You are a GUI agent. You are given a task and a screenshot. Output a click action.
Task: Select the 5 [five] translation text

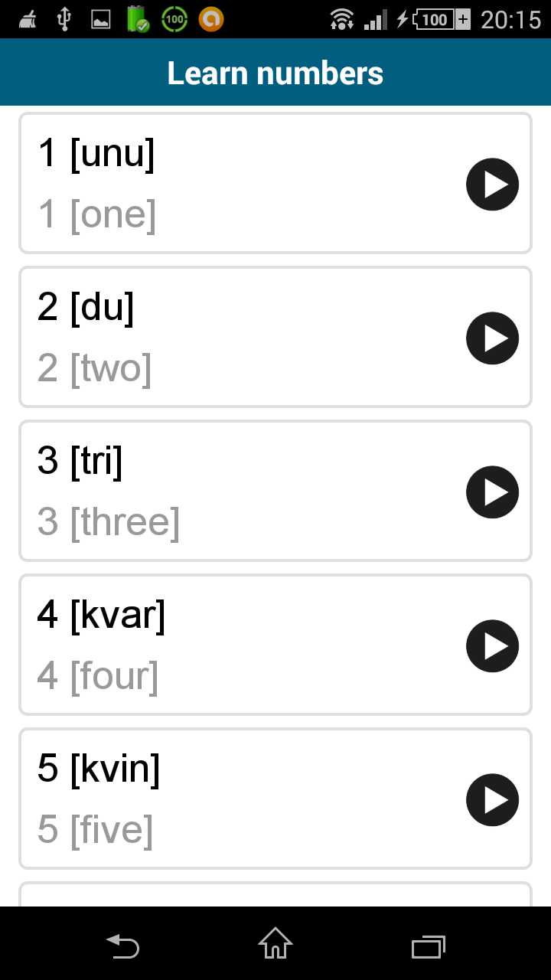tap(96, 830)
